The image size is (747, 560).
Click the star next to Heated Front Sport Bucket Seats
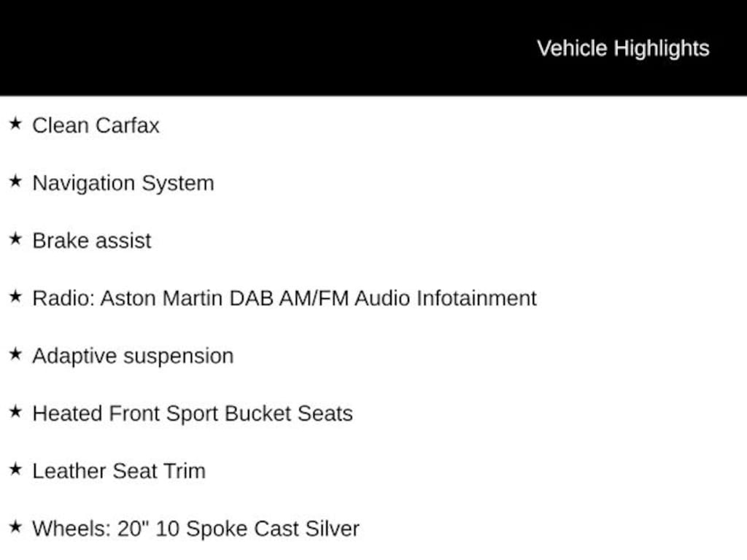pos(15,412)
